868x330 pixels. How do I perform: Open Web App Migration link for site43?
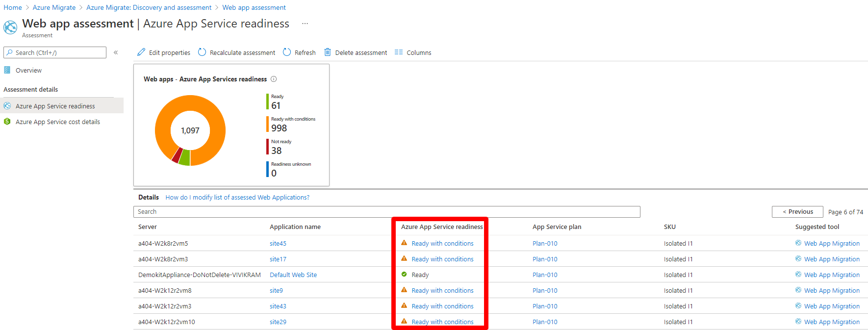pyautogui.click(x=832, y=306)
